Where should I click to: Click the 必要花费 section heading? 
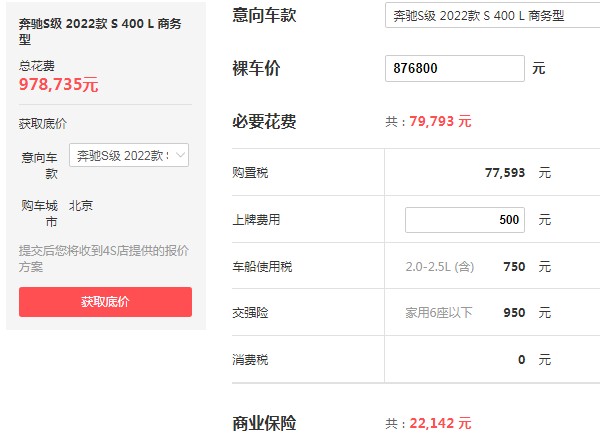[264, 122]
